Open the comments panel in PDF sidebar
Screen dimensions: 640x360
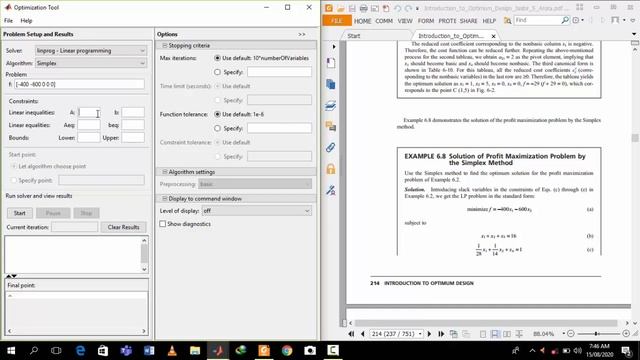tap(331, 127)
